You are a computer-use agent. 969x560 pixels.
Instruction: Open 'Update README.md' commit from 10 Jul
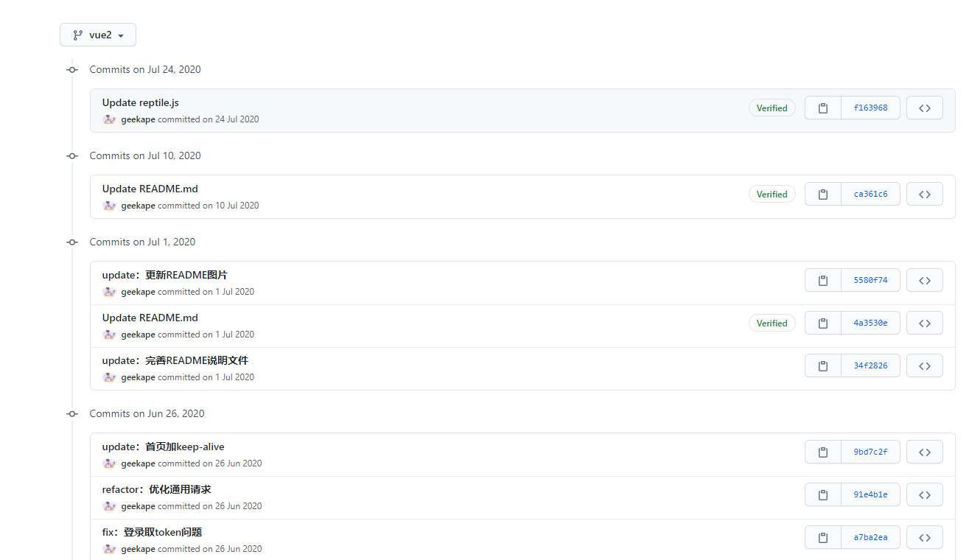pos(150,189)
